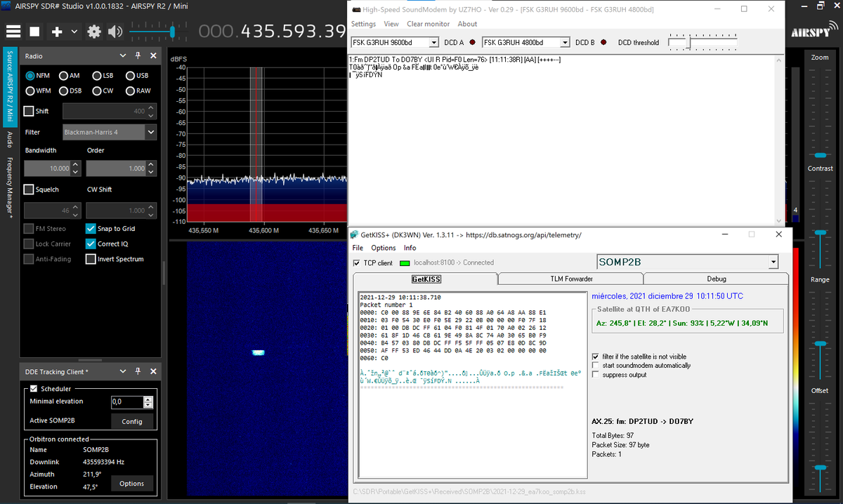
Task: Click the DCD A indicator
Action: coord(472,43)
